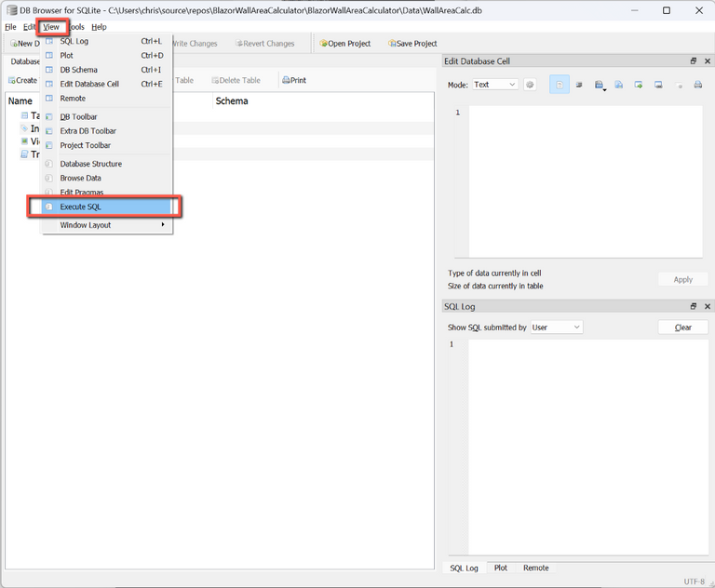Viewport: 715px width, 588px height.
Task: Toggle the highlighted word wrap icon in cell editor
Action: (x=559, y=85)
